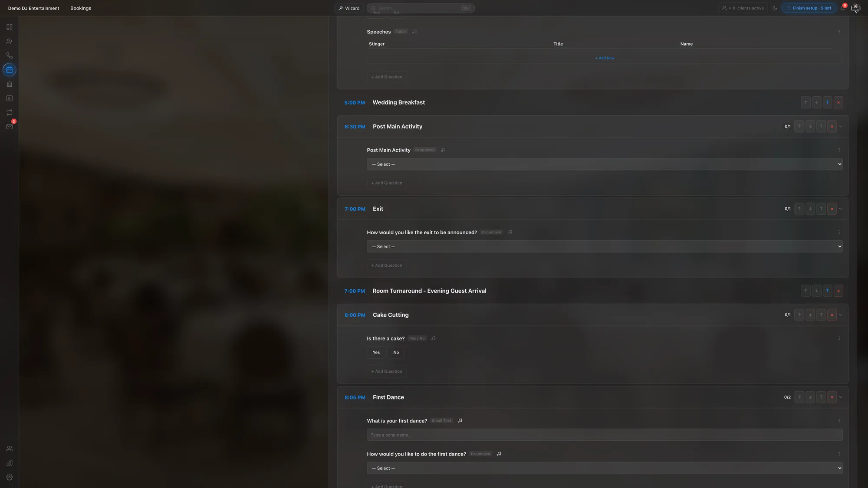Select Yes for Is there a cake?
The width and height of the screenshot is (868, 488).
[376, 353]
